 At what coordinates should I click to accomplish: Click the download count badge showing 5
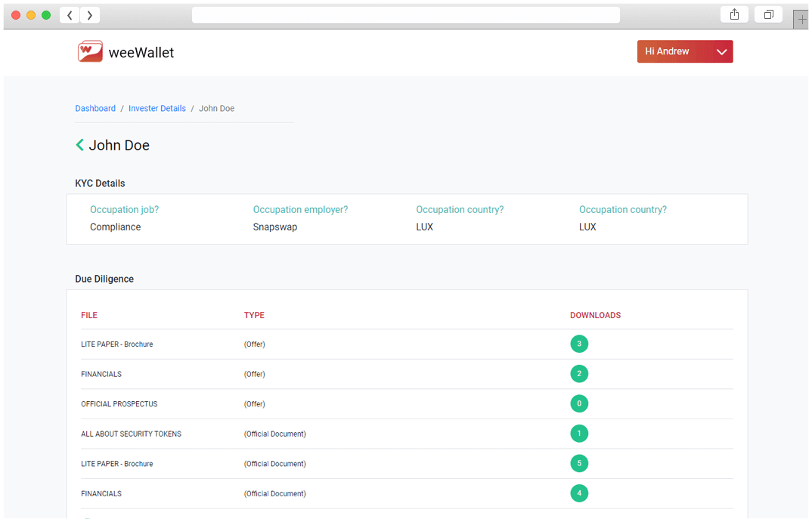click(x=579, y=464)
